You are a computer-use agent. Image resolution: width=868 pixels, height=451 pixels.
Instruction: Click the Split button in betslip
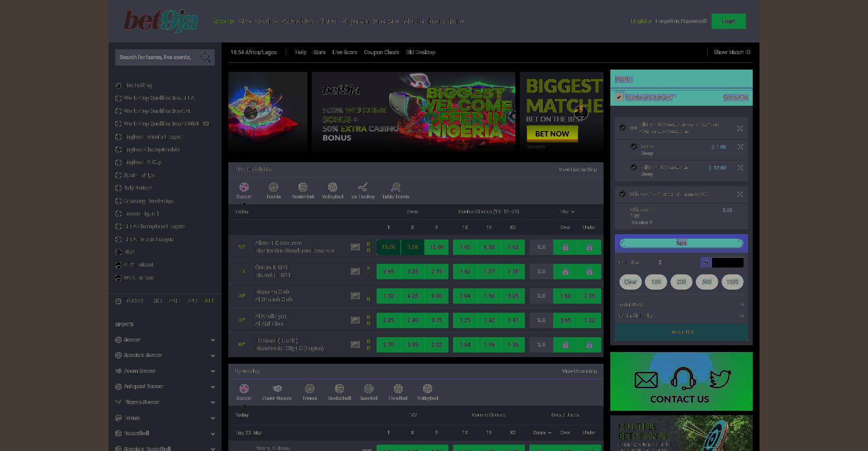(x=681, y=243)
